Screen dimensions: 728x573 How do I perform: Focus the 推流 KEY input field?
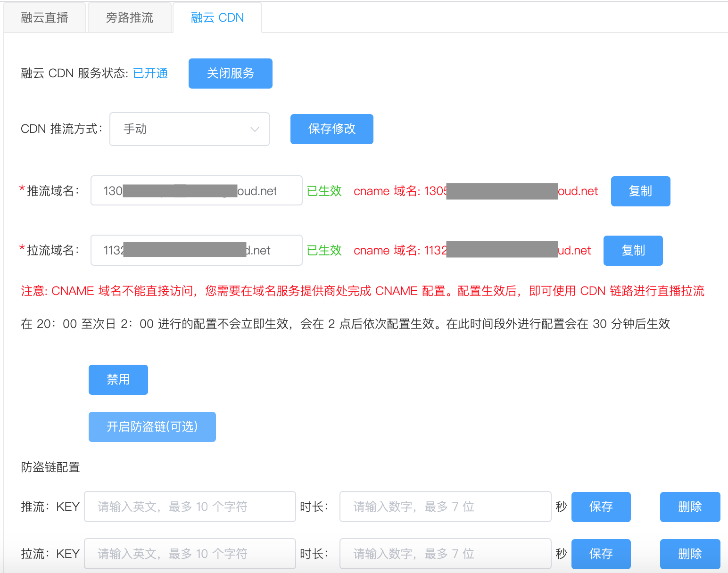coord(190,507)
